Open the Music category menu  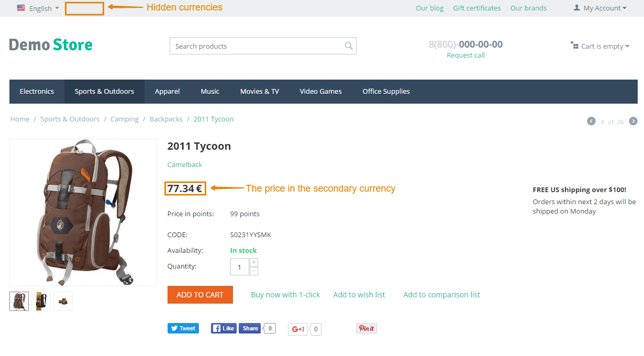click(210, 92)
